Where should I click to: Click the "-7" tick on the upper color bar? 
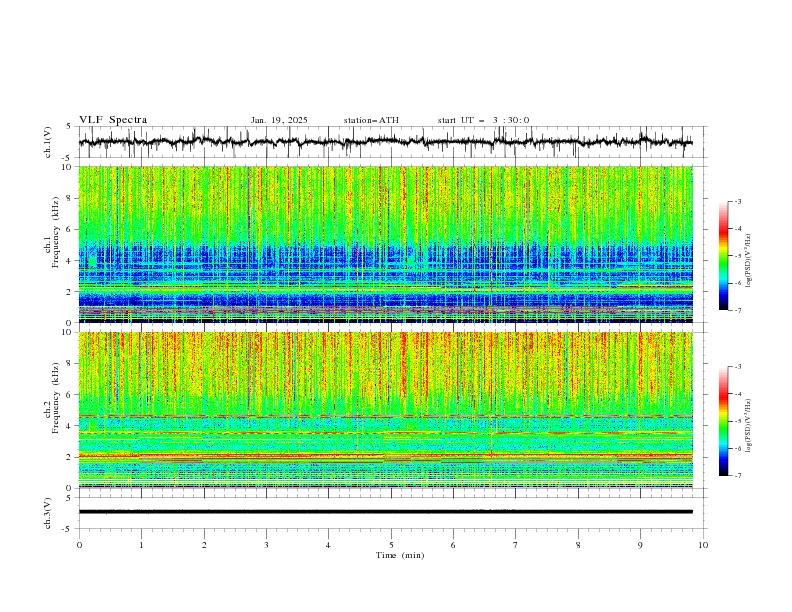click(x=738, y=310)
